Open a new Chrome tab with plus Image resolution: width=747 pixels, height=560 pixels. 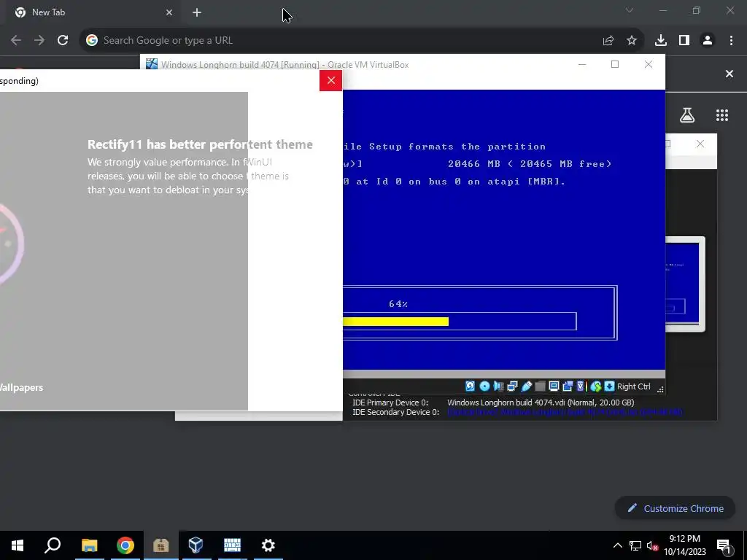pos(197,12)
